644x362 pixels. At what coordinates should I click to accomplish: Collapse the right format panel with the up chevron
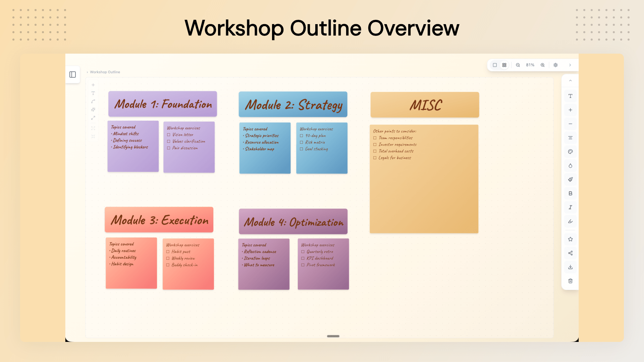(570, 81)
